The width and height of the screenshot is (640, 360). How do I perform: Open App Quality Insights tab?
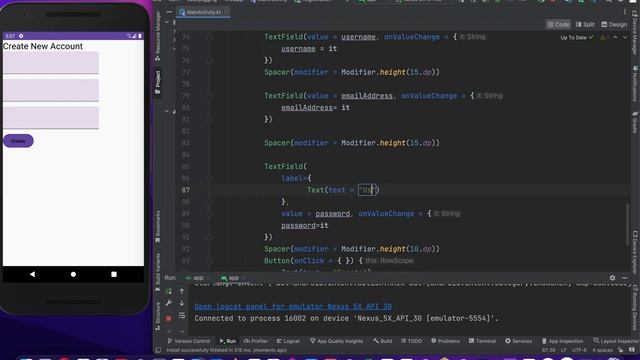click(x=337, y=341)
